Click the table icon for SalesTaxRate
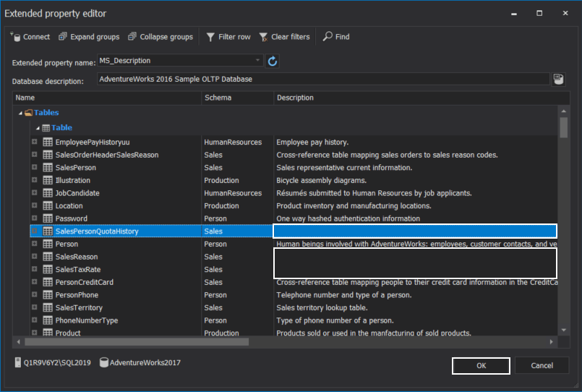582x392 pixels. (48, 269)
